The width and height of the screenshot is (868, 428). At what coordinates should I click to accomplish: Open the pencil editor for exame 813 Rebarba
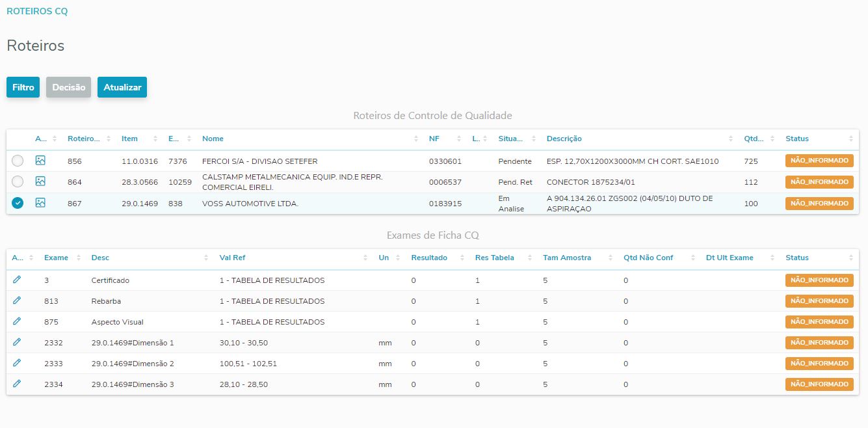click(18, 301)
